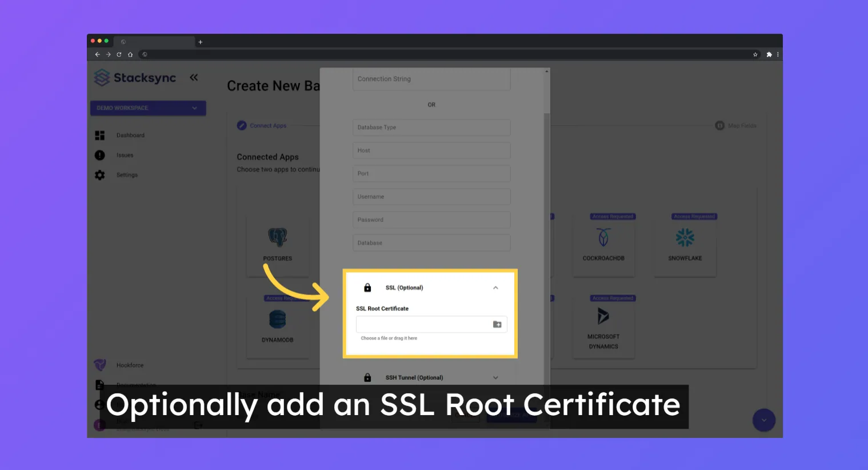
Task: Click the browser address bar
Action: pyautogui.click(x=446, y=54)
